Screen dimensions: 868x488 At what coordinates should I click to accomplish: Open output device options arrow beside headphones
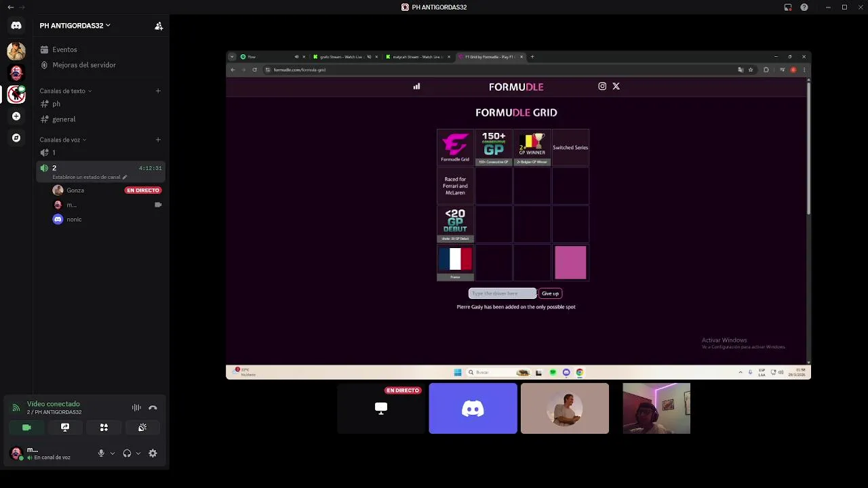(138, 453)
